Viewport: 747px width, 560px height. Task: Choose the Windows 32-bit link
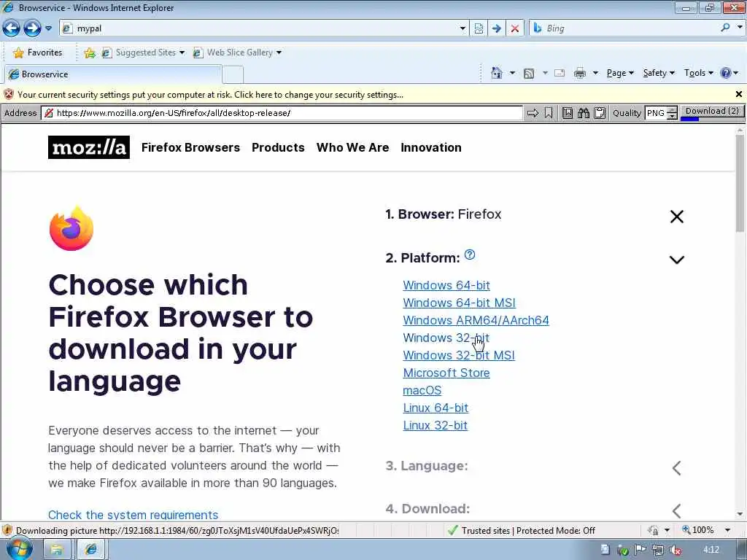446,338
